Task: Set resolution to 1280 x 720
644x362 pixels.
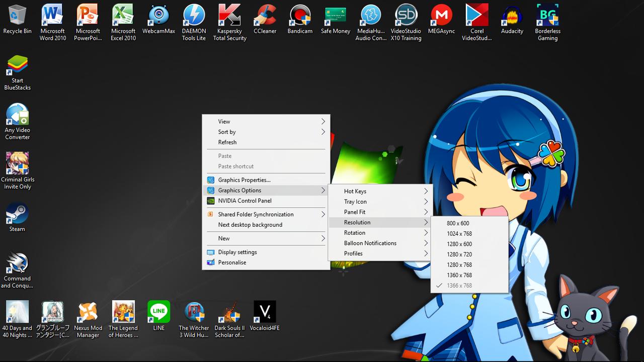Action: tap(459, 254)
